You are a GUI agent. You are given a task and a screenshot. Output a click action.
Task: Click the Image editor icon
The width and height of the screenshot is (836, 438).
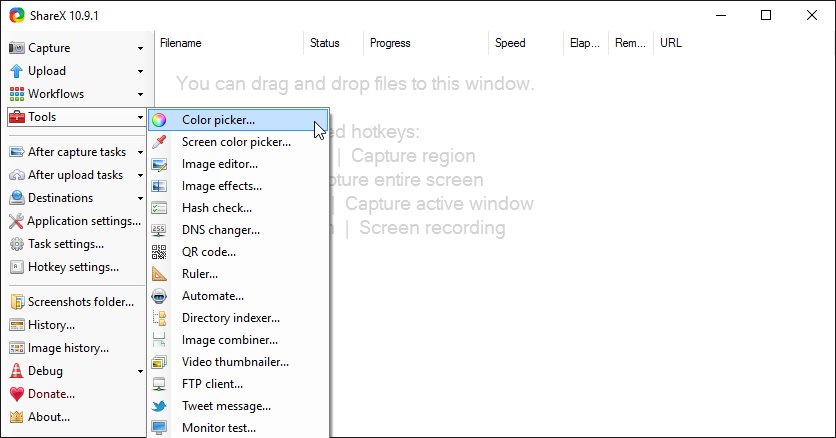(159, 164)
